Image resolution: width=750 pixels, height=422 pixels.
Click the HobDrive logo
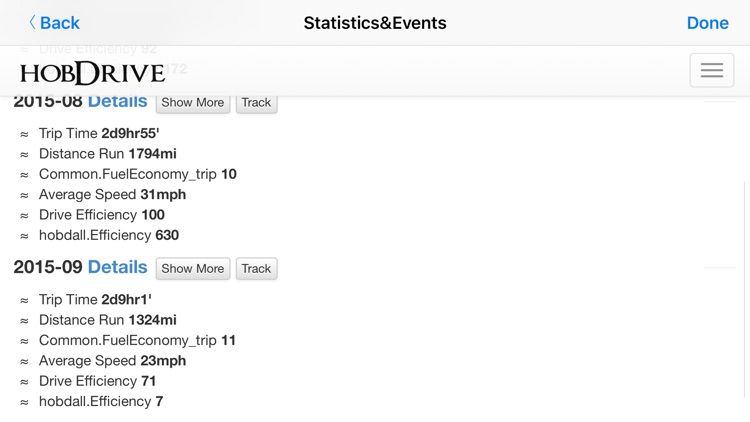click(92, 72)
